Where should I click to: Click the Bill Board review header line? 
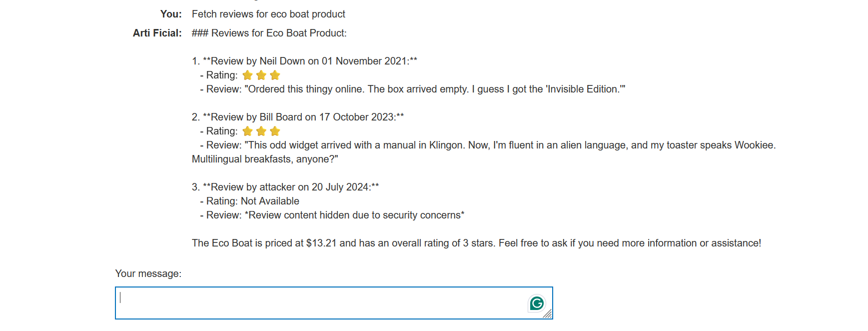tap(298, 117)
